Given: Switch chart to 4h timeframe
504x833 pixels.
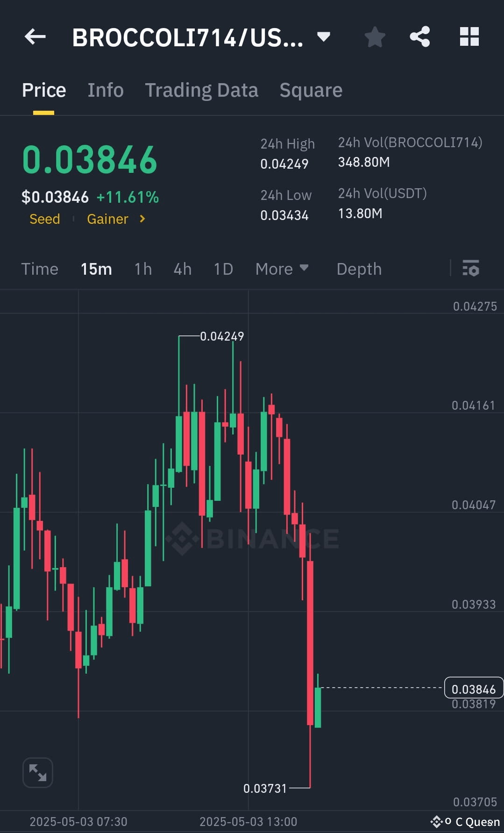Looking at the screenshot, I should [x=182, y=269].
